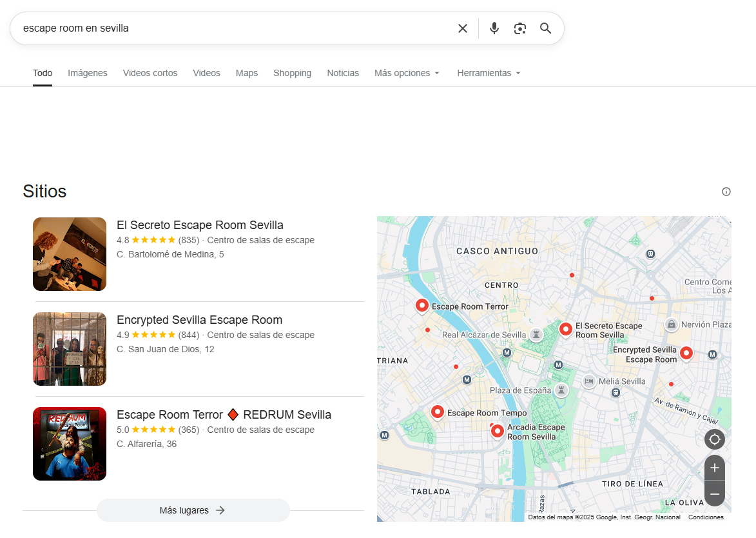Click TRIANA district label on map
Screen dimensions: 756x538
click(393, 361)
